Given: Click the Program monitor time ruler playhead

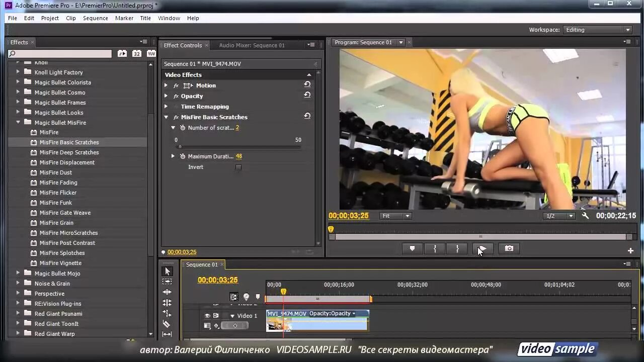Looking at the screenshot, I should tap(331, 229).
